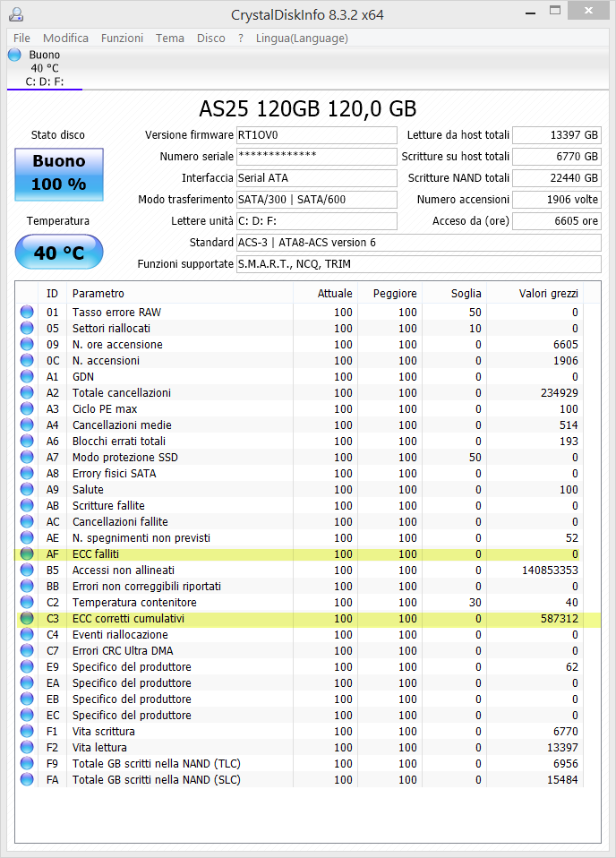Click the green orb for ECC falliti
Viewport: 616px width, 858px height.
tap(27, 553)
